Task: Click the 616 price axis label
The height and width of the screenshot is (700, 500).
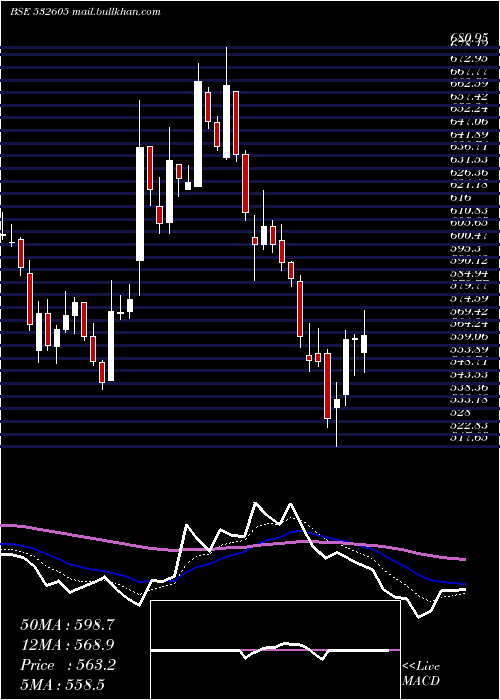Action: click(x=461, y=198)
